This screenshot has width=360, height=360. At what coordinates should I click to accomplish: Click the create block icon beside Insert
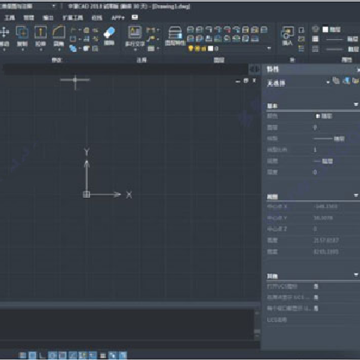tap(302, 30)
